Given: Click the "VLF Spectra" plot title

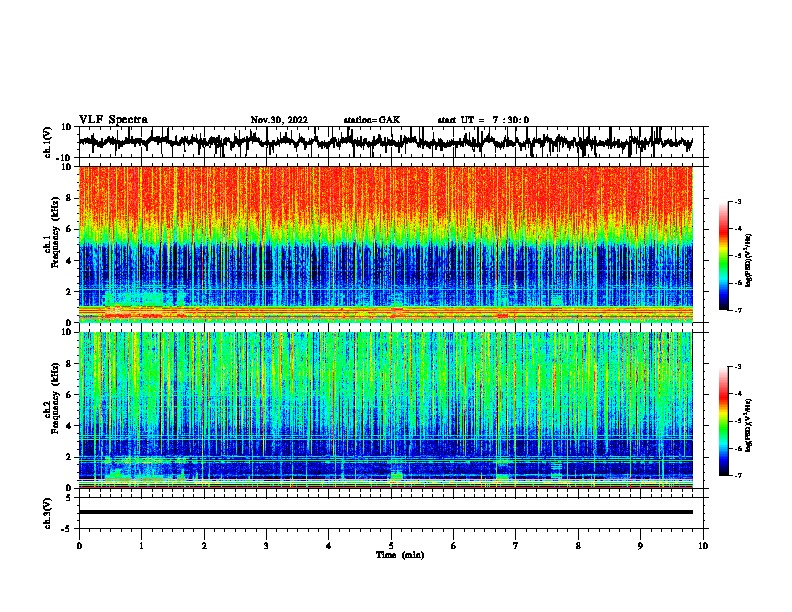Looking at the screenshot, I should coord(113,120).
